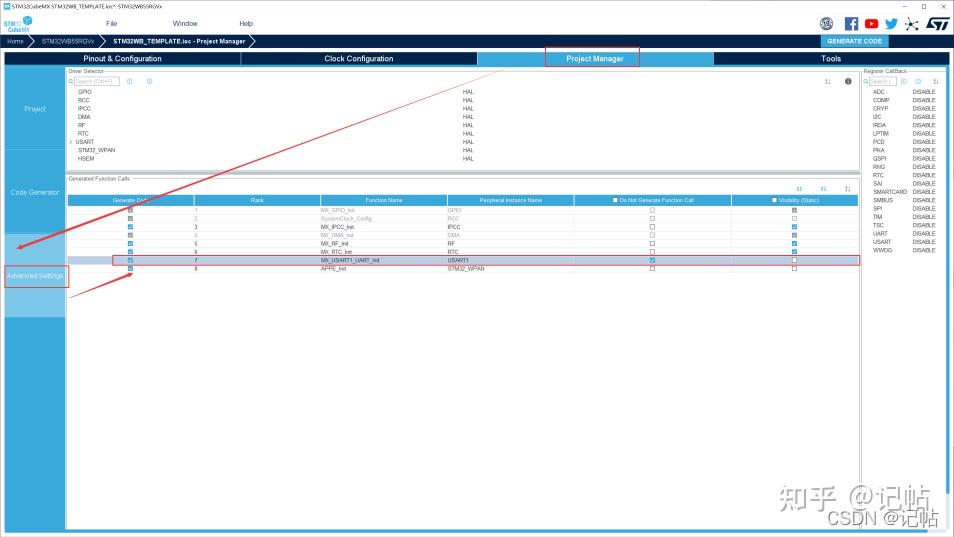Click sort icon above Generated Function Calls table
This screenshot has width=954, height=537.
pyautogui.click(x=847, y=189)
